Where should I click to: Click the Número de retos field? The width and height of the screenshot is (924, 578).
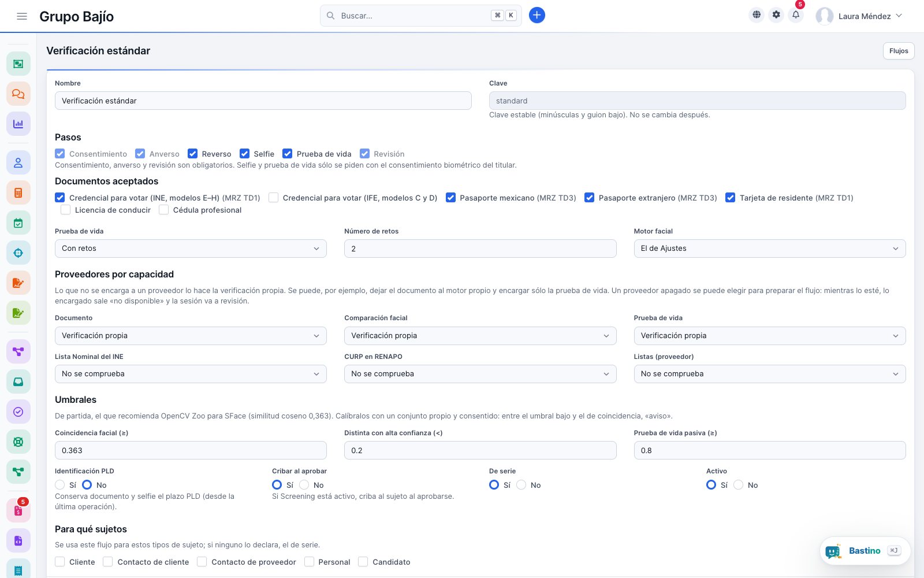point(480,249)
